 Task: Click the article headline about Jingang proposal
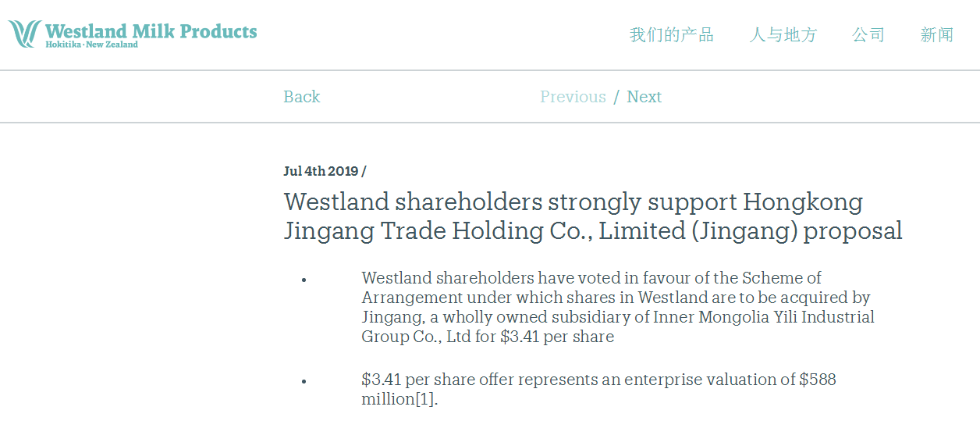[593, 216]
